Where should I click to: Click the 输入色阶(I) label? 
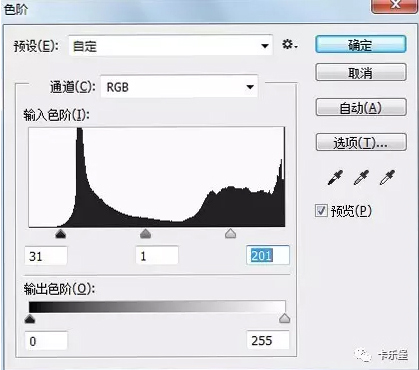click(x=56, y=115)
